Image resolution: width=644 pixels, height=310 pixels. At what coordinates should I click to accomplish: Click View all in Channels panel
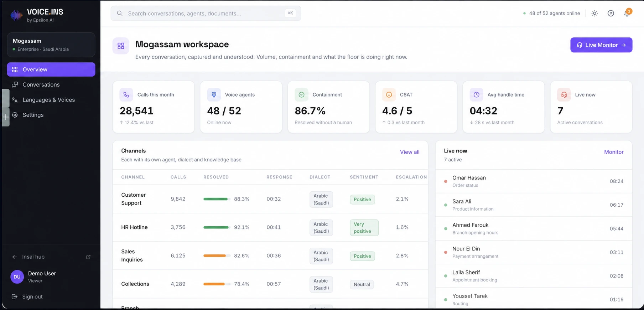(x=410, y=152)
